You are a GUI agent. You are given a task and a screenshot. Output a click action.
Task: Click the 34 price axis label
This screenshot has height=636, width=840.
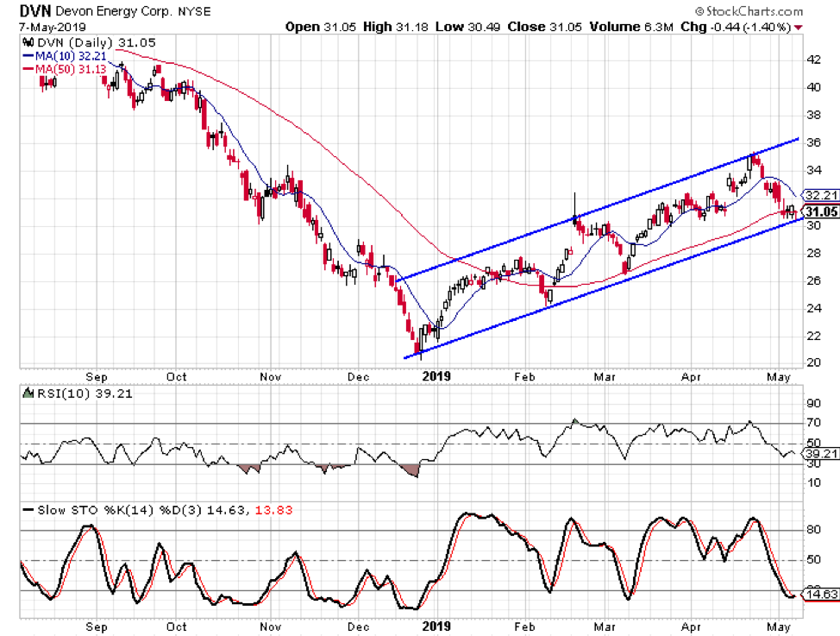click(814, 171)
